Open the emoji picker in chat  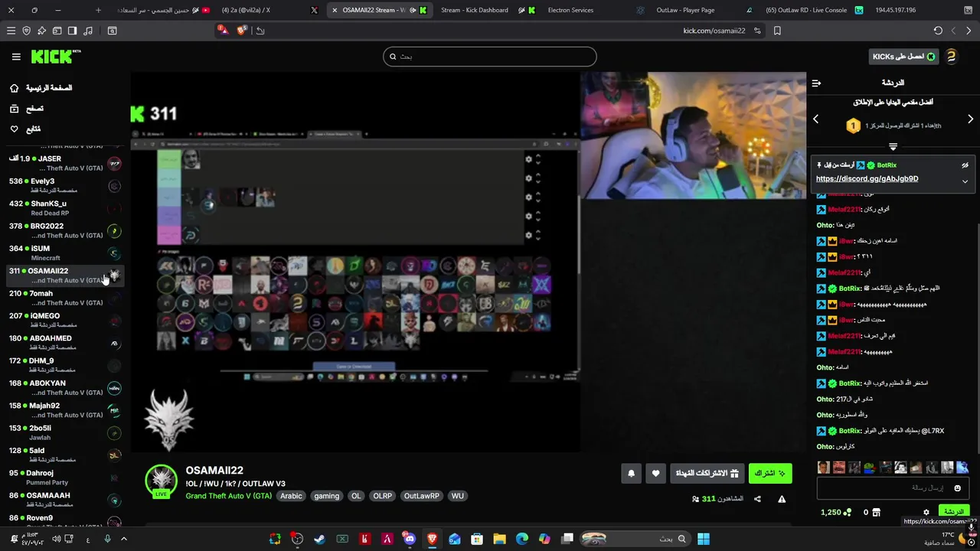click(x=957, y=487)
